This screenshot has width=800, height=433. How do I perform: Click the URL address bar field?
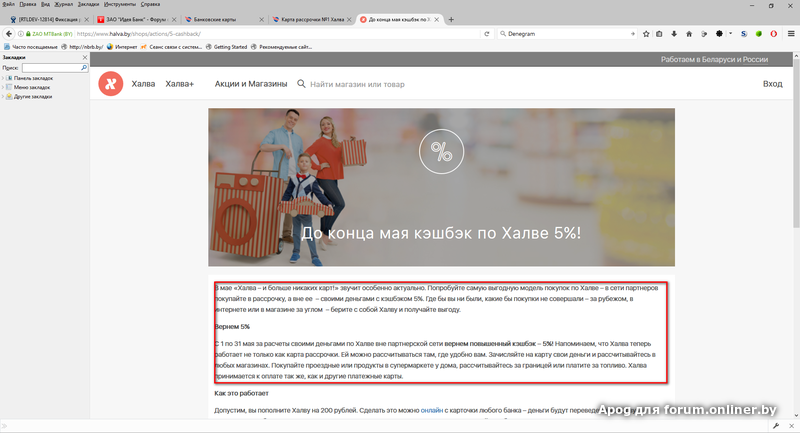pos(278,34)
